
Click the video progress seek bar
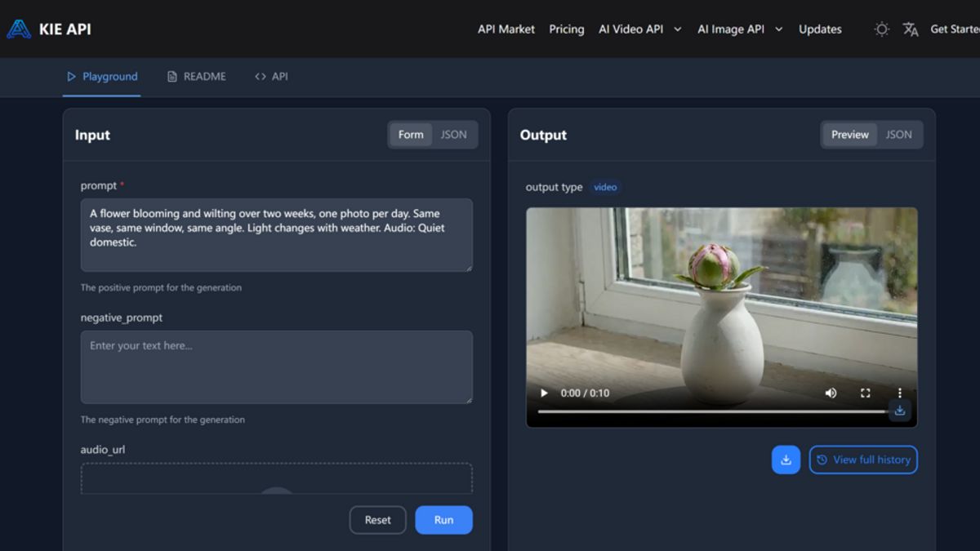pos(712,411)
